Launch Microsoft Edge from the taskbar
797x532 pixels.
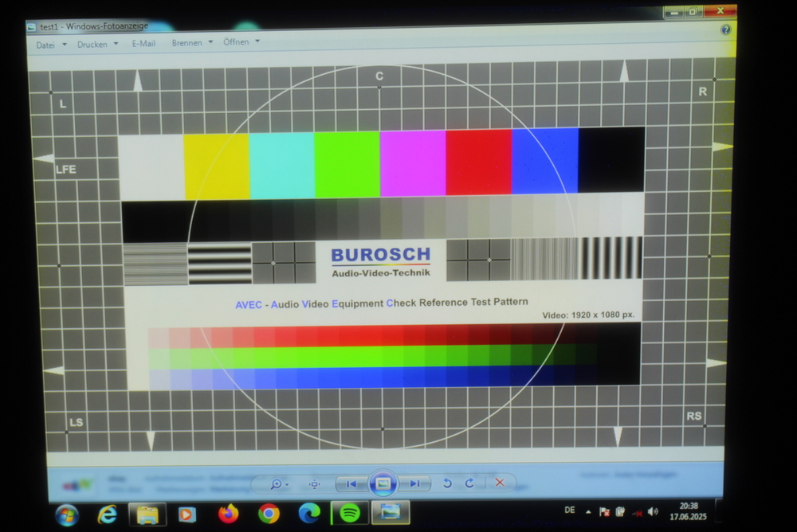(x=309, y=513)
